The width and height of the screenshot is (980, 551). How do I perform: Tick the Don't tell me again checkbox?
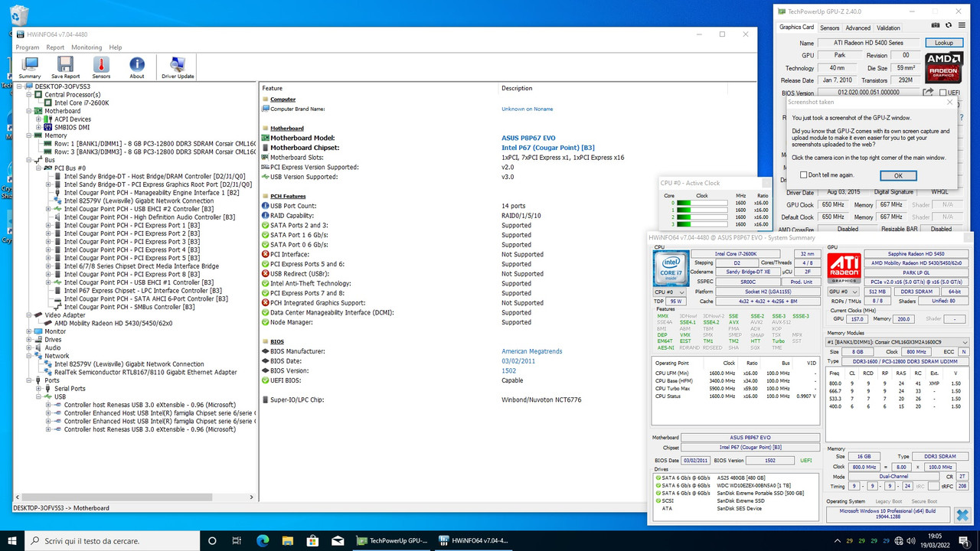click(x=803, y=175)
